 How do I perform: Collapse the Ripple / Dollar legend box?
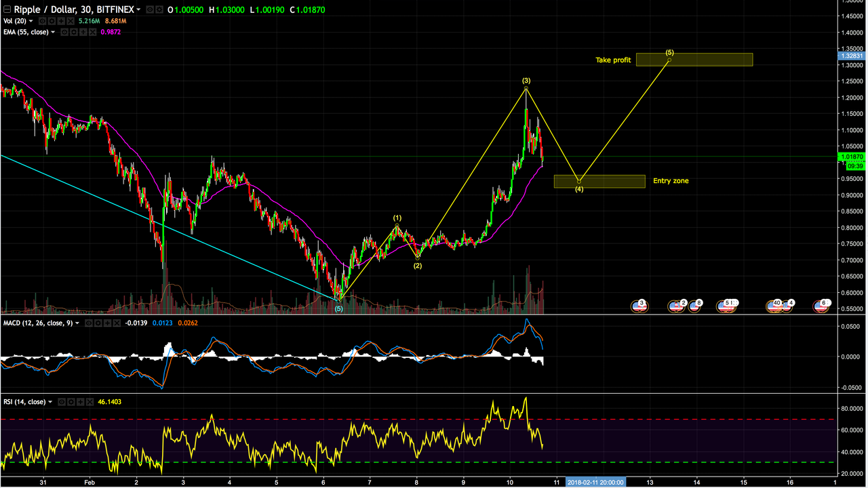pyautogui.click(x=7, y=9)
